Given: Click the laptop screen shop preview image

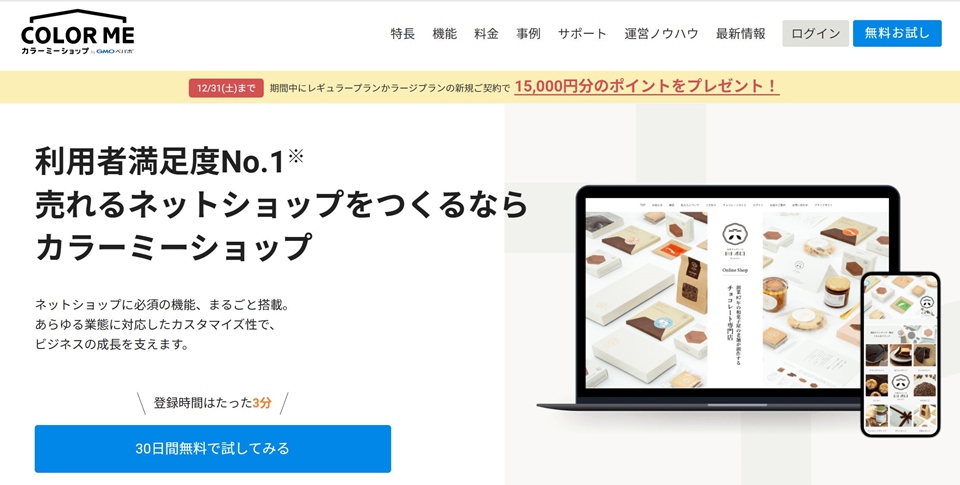Looking at the screenshot, I should (737, 293).
